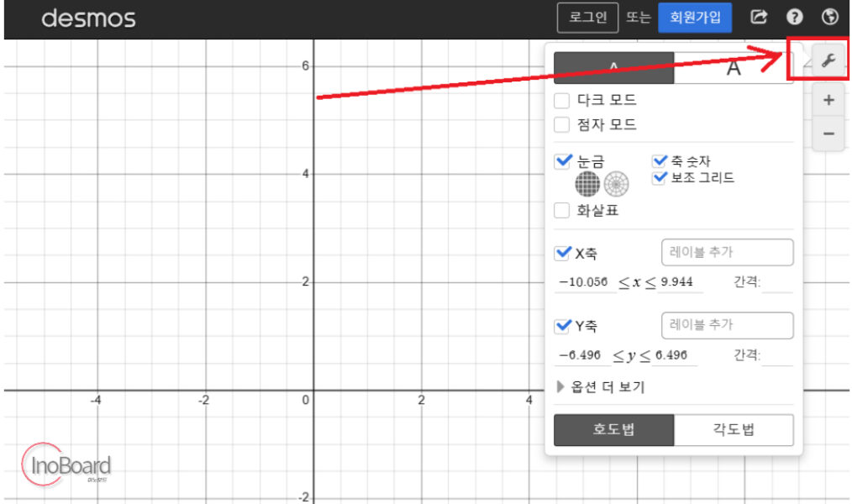Go to home via desmos logo
This screenshot has width=852, height=504.
click(x=88, y=18)
